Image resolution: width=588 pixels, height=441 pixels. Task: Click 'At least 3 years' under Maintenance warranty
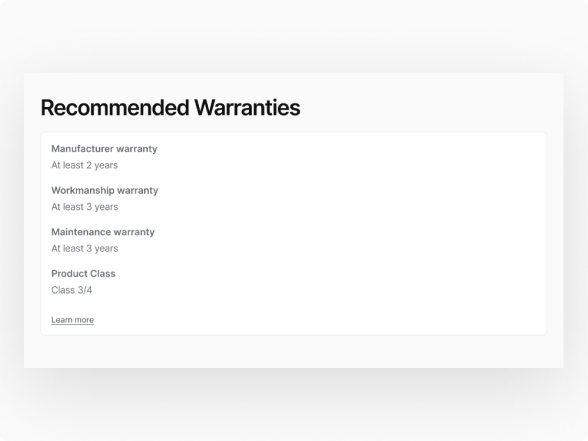[x=85, y=249]
